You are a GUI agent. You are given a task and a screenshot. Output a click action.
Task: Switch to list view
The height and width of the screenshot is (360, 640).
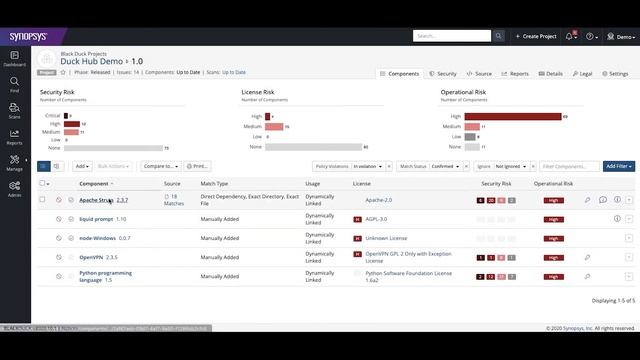[44, 166]
